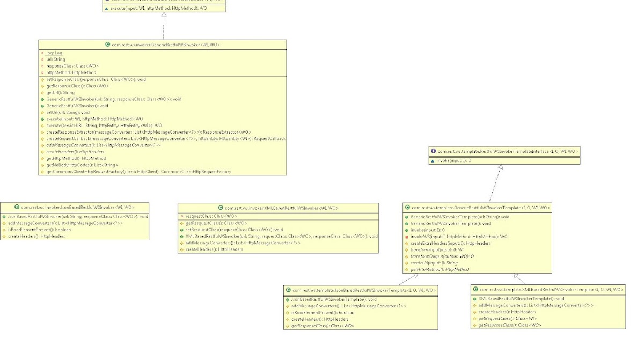Select getResponseClass() in JsonBasedRestfulWSInvokerTemplate
Viewport: 644px width, 338px height.
coord(323,326)
